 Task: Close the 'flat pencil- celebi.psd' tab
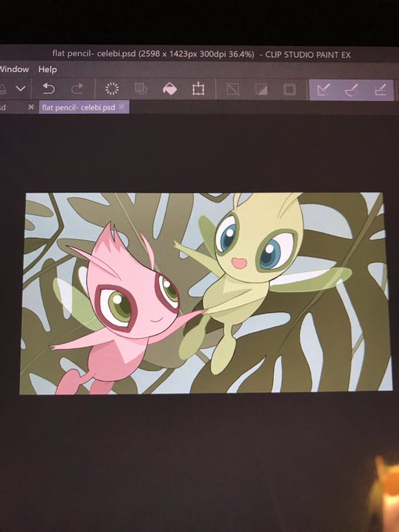click(x=121, y=107)
